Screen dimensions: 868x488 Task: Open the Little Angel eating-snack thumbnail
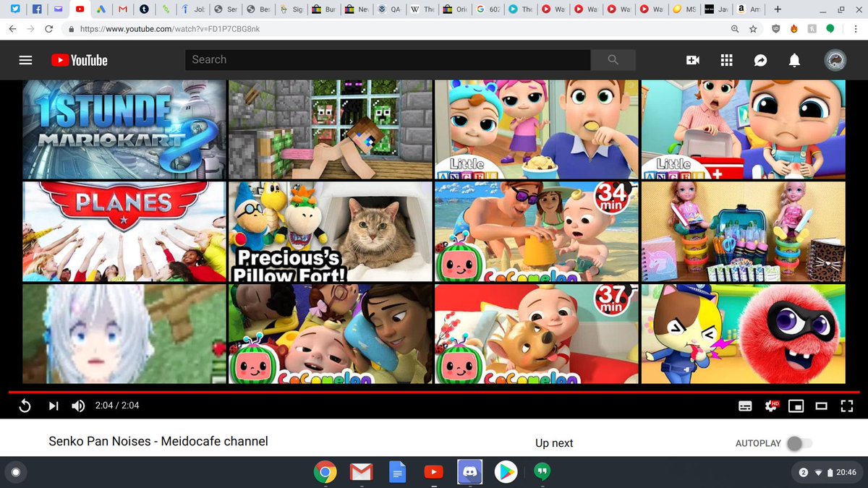(x=537, y=129)
